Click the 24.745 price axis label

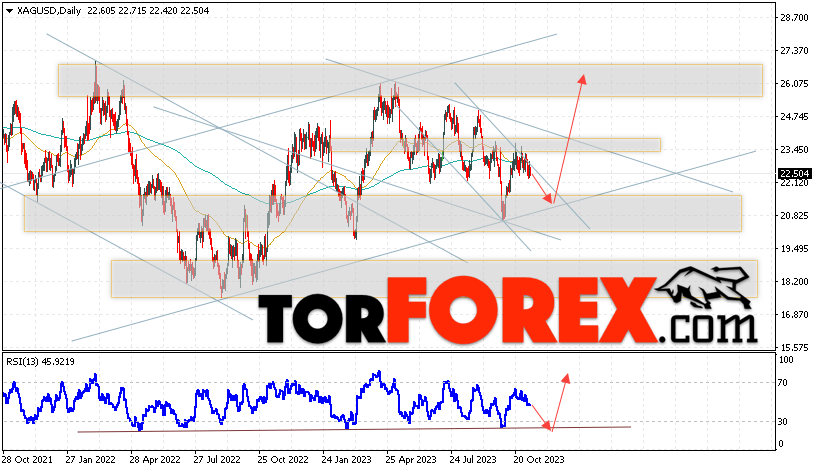(x=794, y=117)
